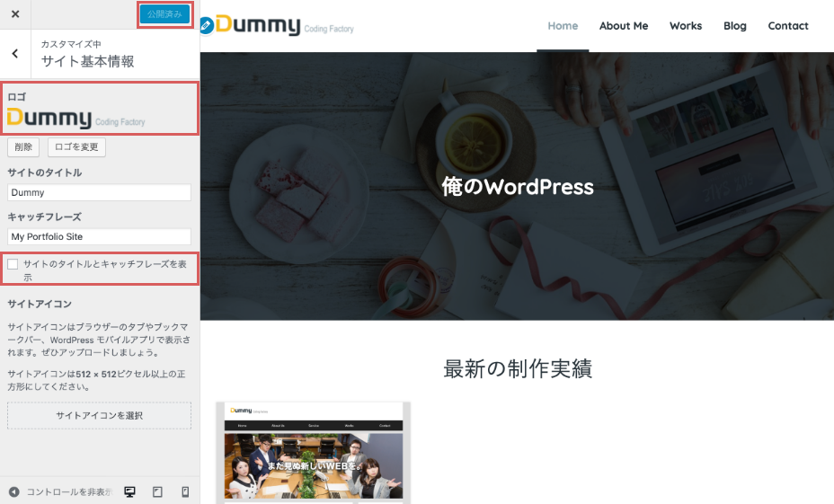
Task: Switch to desktop preview icon
Action: click(x=129, y=491)
